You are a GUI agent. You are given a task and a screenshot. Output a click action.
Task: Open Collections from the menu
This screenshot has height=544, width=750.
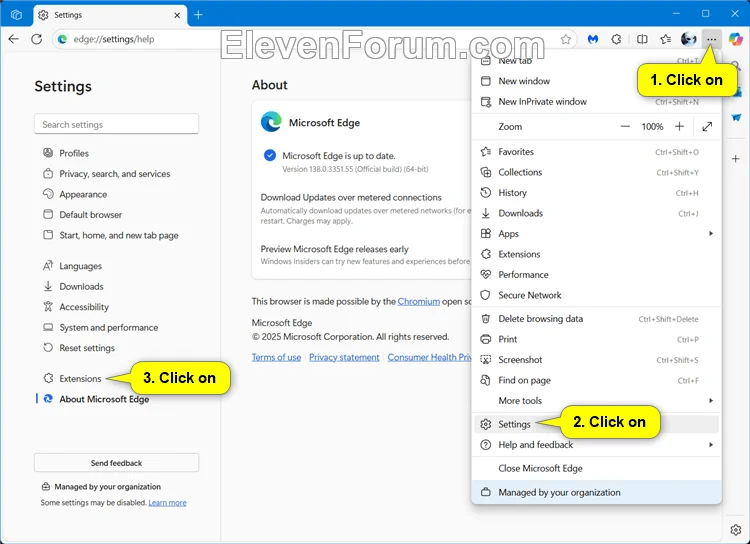click(596, 172)
